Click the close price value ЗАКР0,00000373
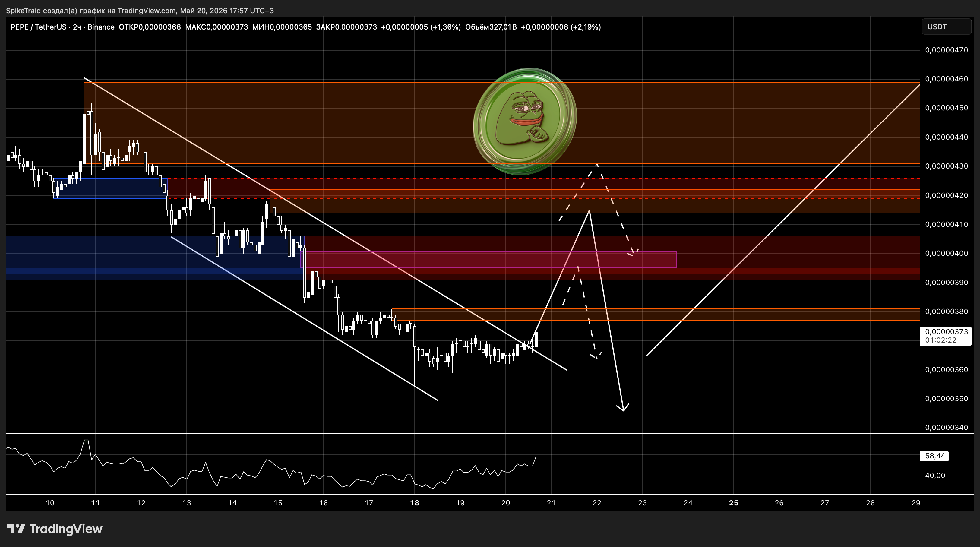The width and height of the screenshot is (980, 547). tap(346, 27)
